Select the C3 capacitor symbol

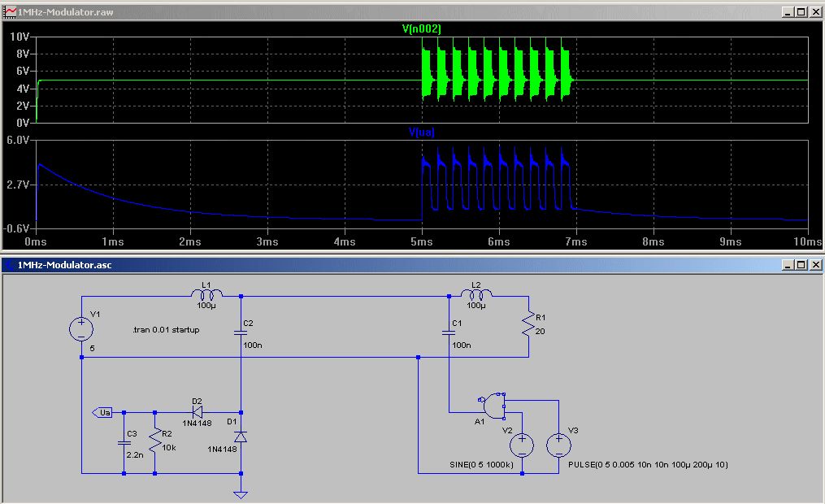pyautogui.click(x=124, y=443)
